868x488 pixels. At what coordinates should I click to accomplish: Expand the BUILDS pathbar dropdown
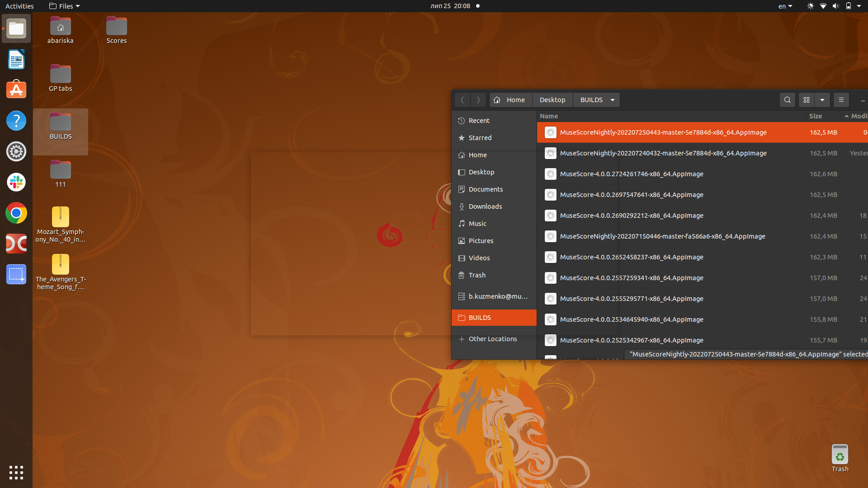pos(613,100)
